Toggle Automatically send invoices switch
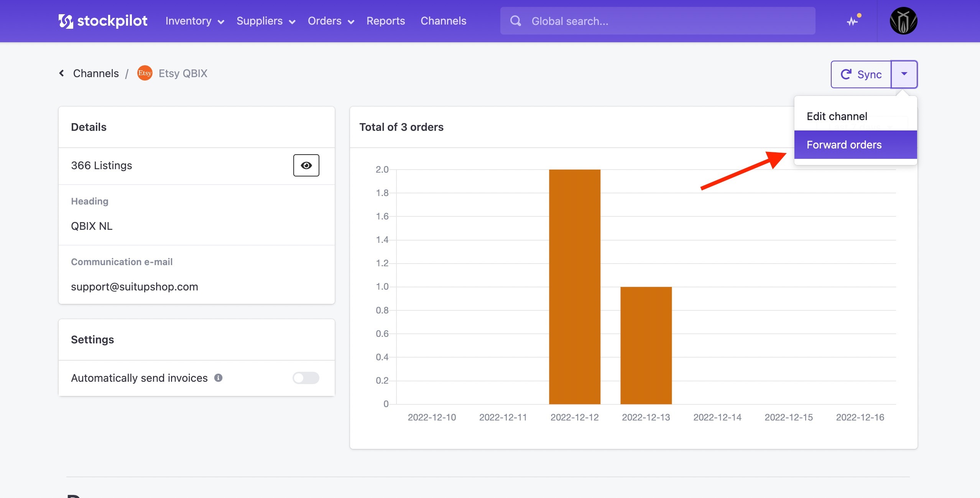The width and height of the screenshot is (980, 498). point(306,378)
